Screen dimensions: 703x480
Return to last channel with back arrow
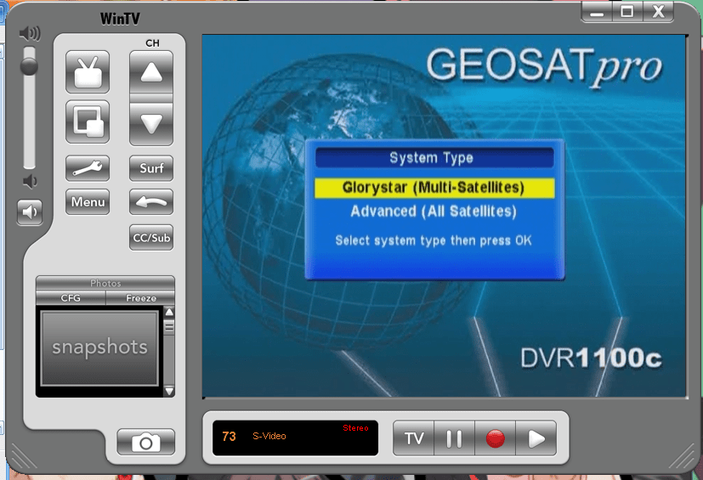(151, 202)
